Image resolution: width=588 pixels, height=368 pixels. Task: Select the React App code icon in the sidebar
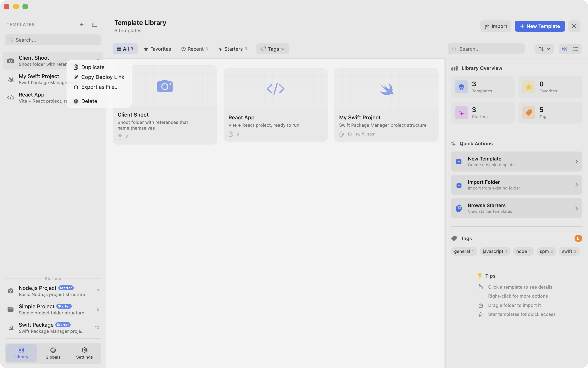click(11, 98)
